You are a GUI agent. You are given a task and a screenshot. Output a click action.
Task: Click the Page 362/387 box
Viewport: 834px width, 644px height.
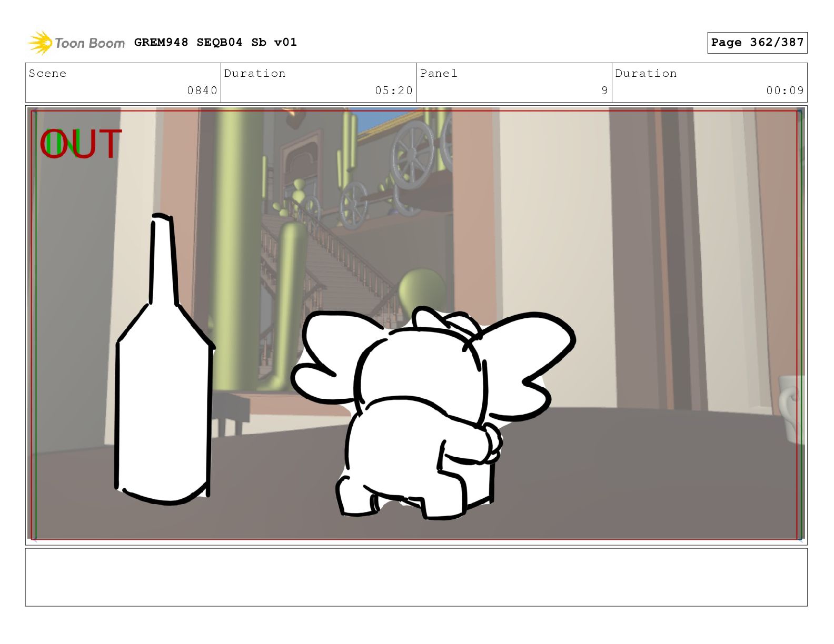point(757,43)
